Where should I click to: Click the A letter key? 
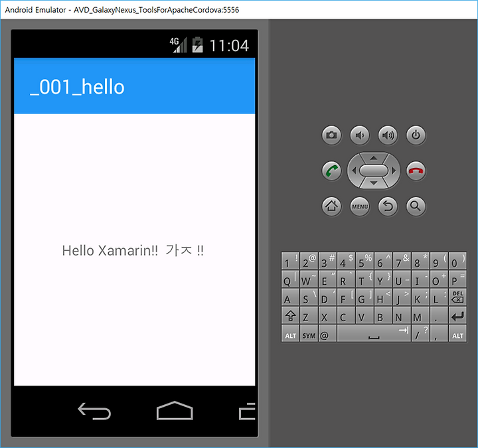291,297
